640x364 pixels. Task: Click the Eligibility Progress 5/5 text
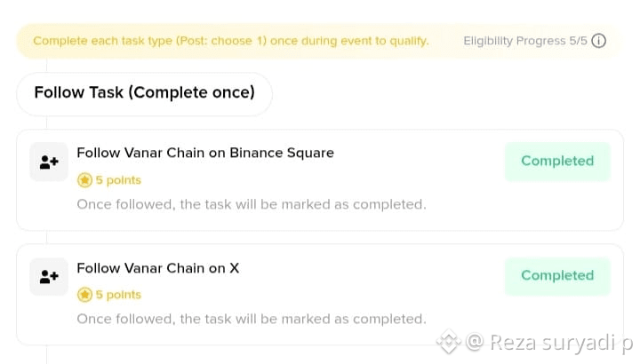coord(525,41)
